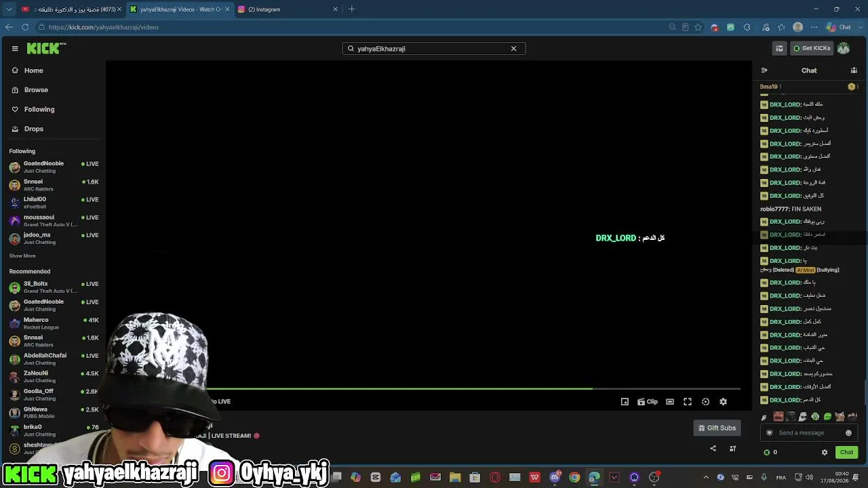
Task: Type in the Send a message field
Action: click(808, 433)
